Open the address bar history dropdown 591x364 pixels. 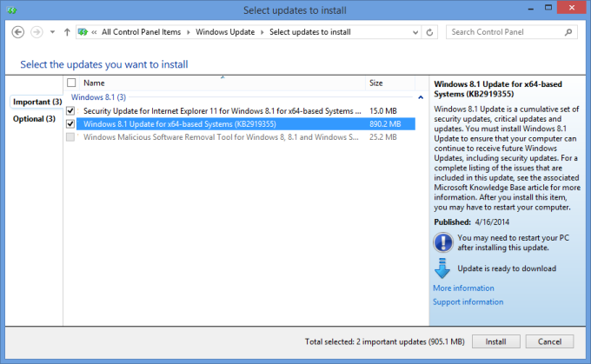tap(415, 32)
